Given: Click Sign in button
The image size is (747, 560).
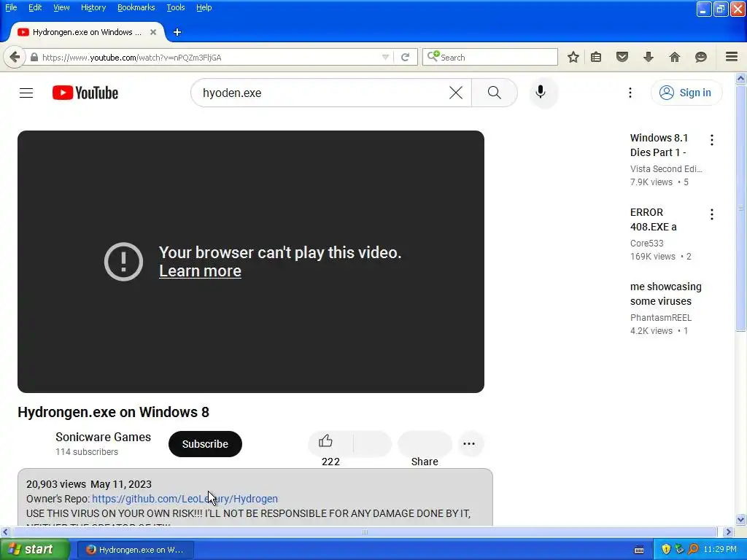Looking at the screenshot, I should (x=686, y=93).
